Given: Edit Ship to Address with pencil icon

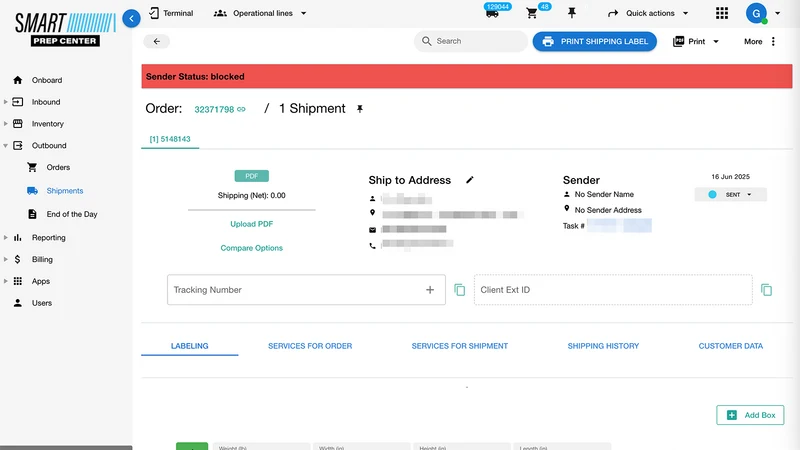Looking at the screenshot, I should 469,180.
